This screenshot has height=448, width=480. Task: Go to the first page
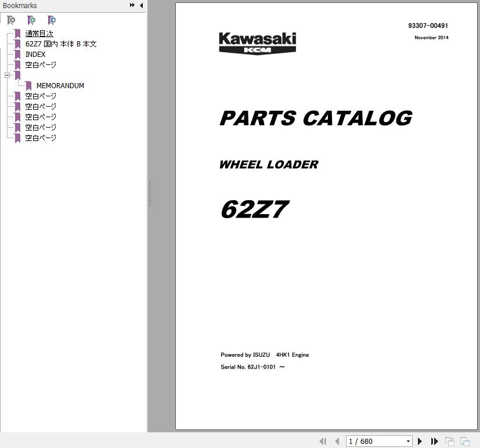323,441
